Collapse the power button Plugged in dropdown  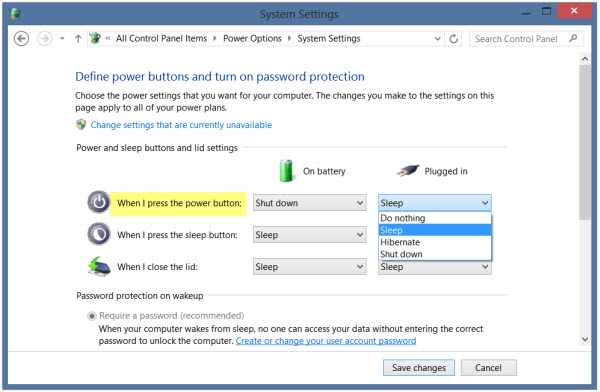[435, 203]
